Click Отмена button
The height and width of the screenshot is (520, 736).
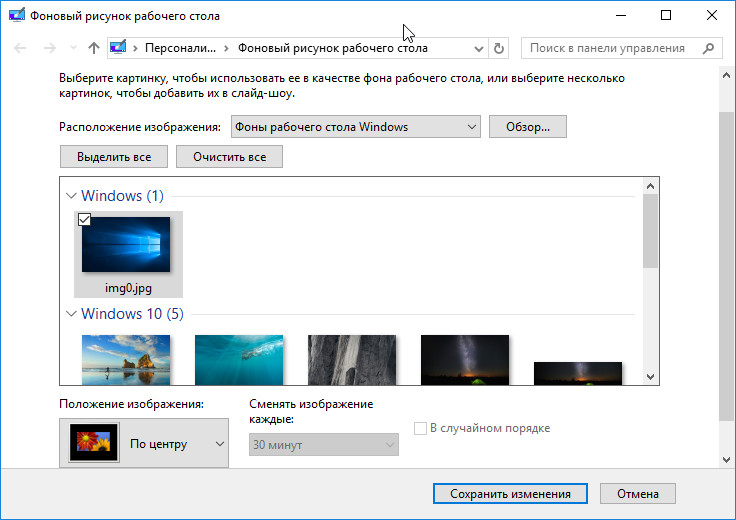click(x=637, y=494)
